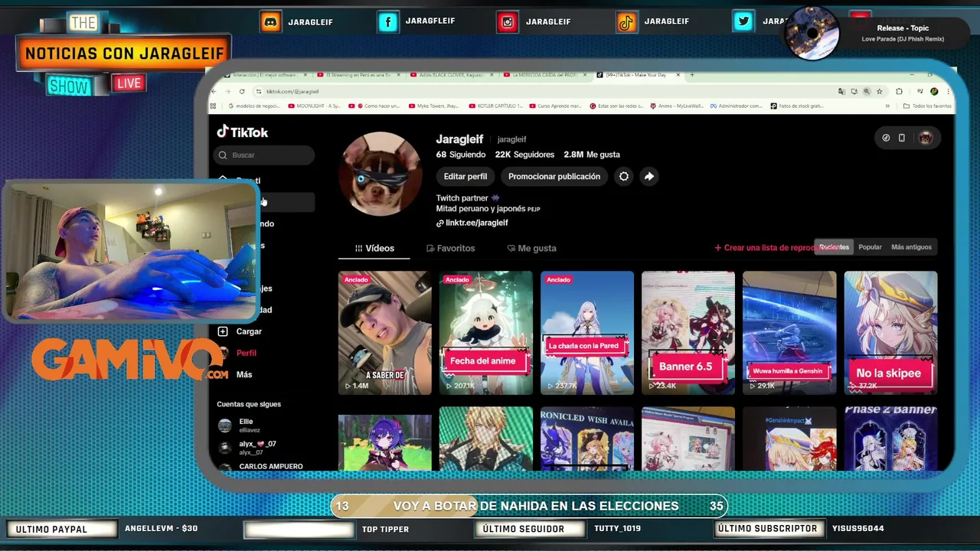This screenshot has width=980, height=551.
Task: Sort videos by Más antiguos
Action: [x=911, y=247]
